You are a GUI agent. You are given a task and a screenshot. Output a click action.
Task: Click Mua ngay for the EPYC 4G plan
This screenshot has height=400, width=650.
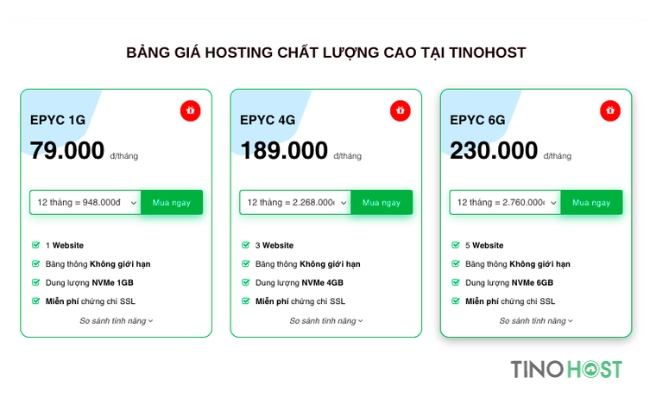click(381, 202)
